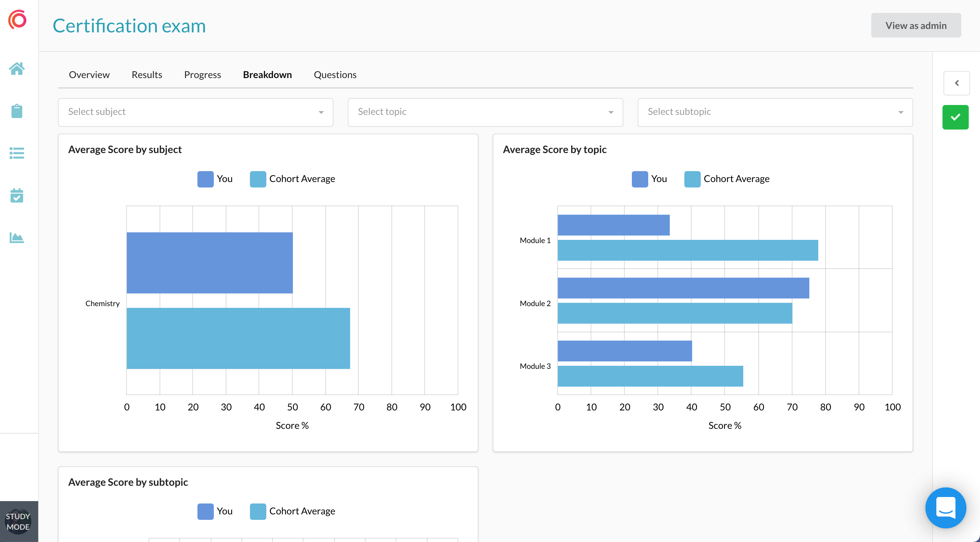Click Module 3 Cohort Average bar

pos(650,376)
